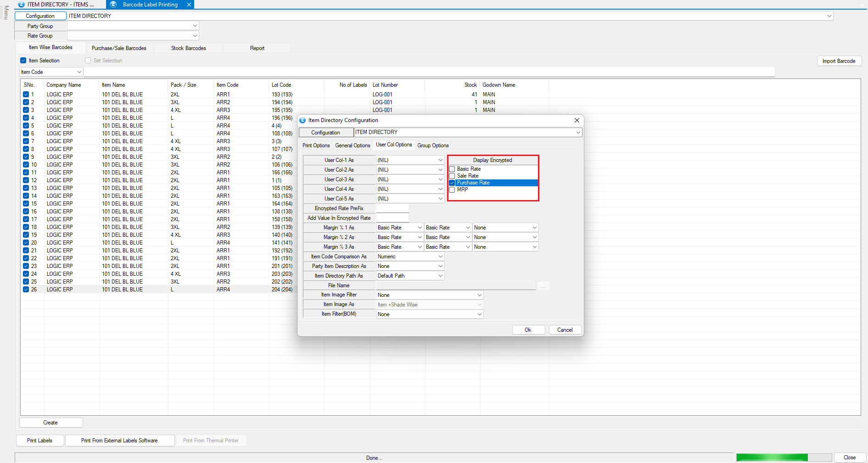Uncheck the Purchase Rate encrypted option

point(452,183)
